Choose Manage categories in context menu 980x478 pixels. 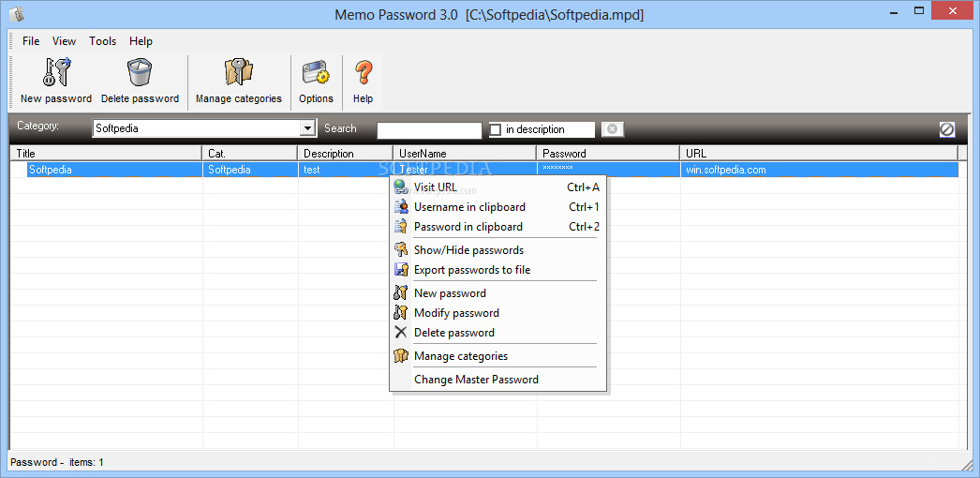coord(497,356)
